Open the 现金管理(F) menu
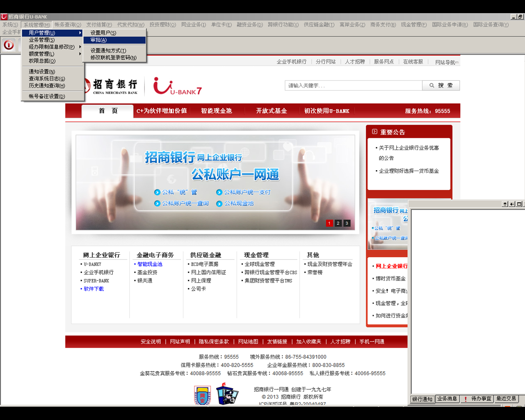The height and width of the screenshot is (420, 525). tap(414, 25)
